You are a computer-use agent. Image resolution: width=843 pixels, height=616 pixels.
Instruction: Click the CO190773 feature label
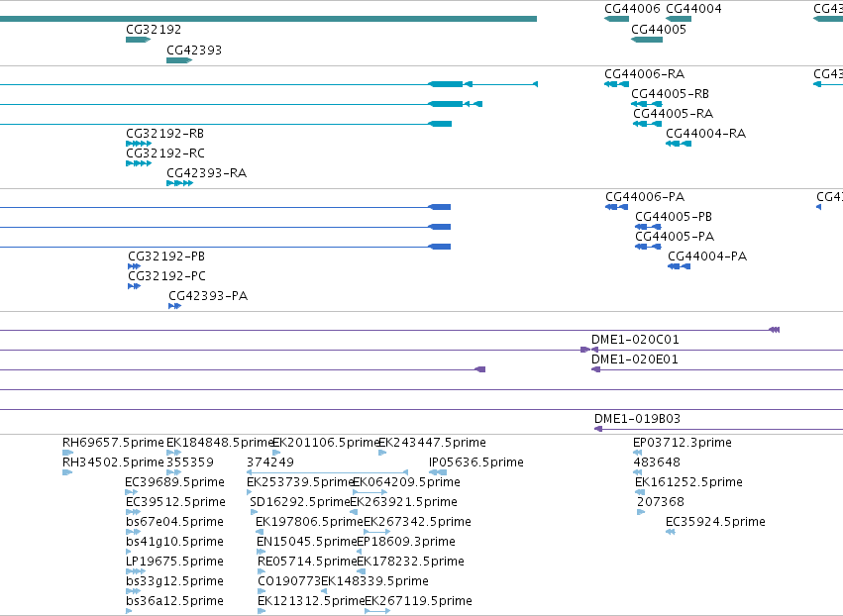coord(289,581)
